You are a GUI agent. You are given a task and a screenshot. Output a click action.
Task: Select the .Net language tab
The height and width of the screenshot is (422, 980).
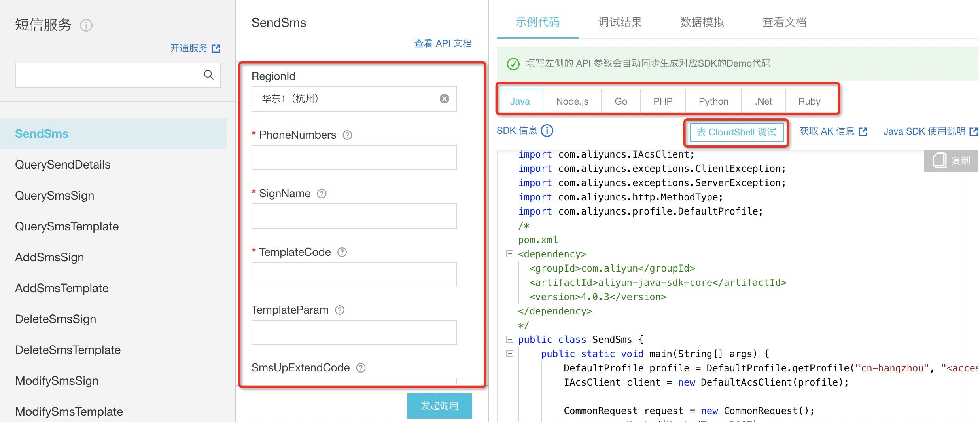pos(764,101)
